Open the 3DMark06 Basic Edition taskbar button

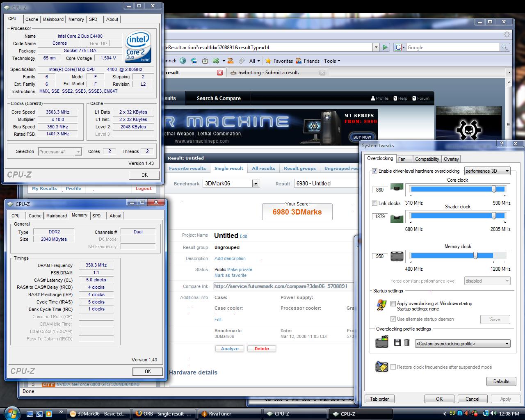pos(98,414)
